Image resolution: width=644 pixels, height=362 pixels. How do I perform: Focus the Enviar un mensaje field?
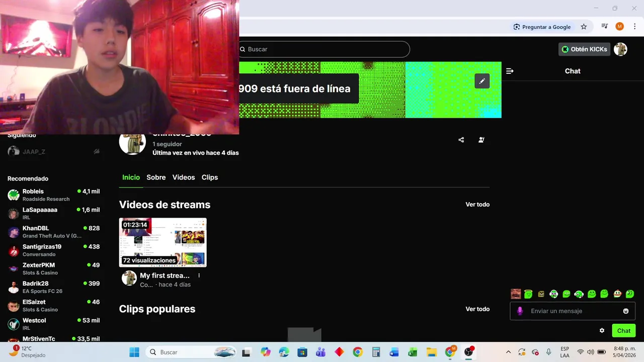point(573,311)
